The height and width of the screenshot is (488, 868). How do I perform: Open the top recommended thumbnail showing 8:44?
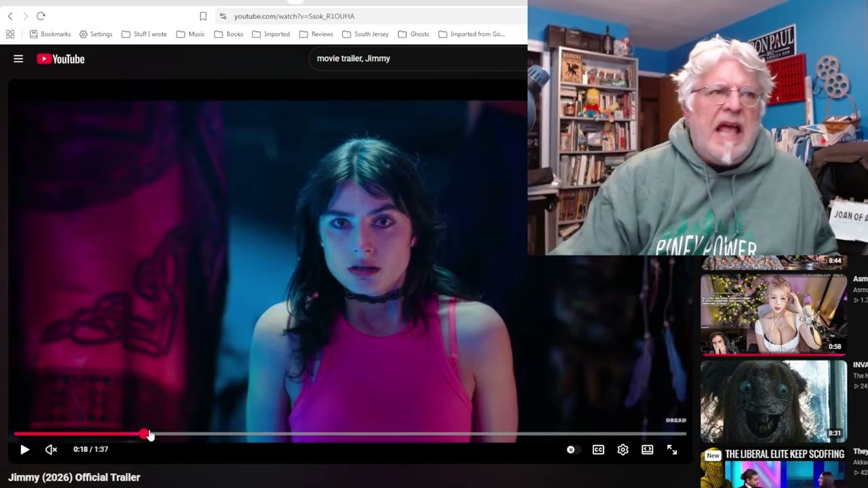[774, 262]
